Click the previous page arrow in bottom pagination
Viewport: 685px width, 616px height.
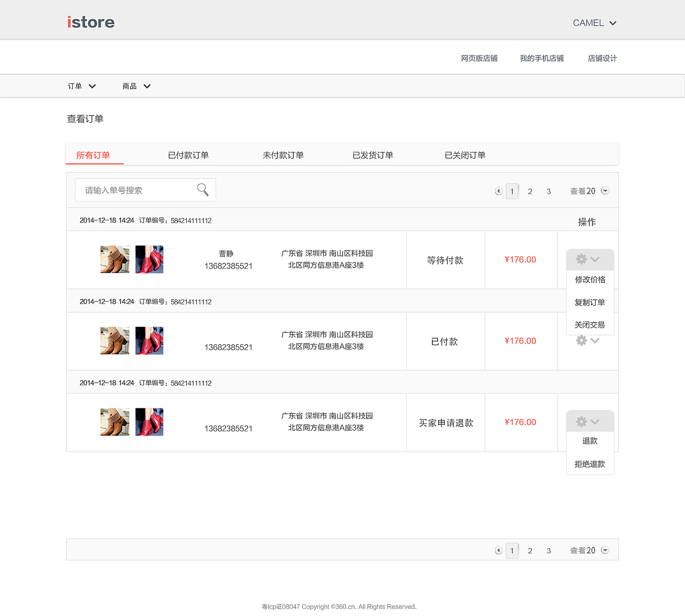(x=498, y=550)
